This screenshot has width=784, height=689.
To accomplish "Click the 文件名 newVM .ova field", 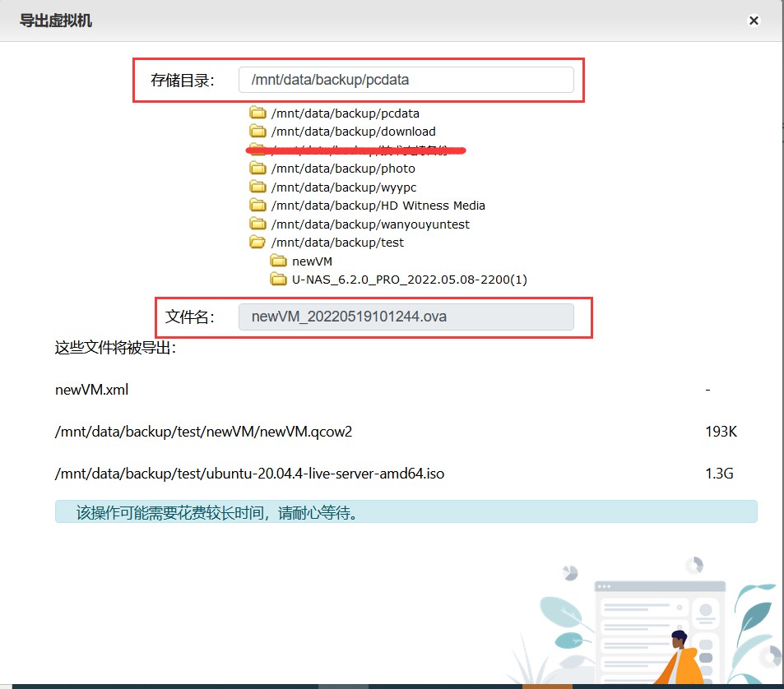I will pos(406,317).
